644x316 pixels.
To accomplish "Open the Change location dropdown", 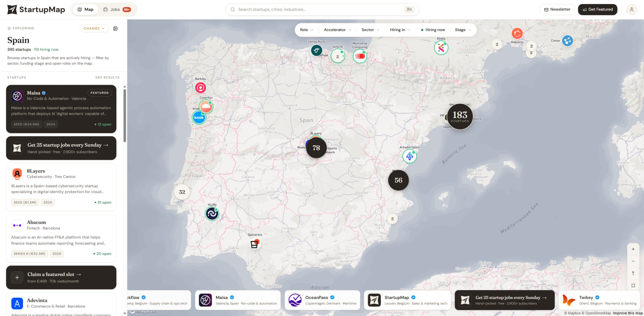I will pyautogui.click(x=94, y=29).
